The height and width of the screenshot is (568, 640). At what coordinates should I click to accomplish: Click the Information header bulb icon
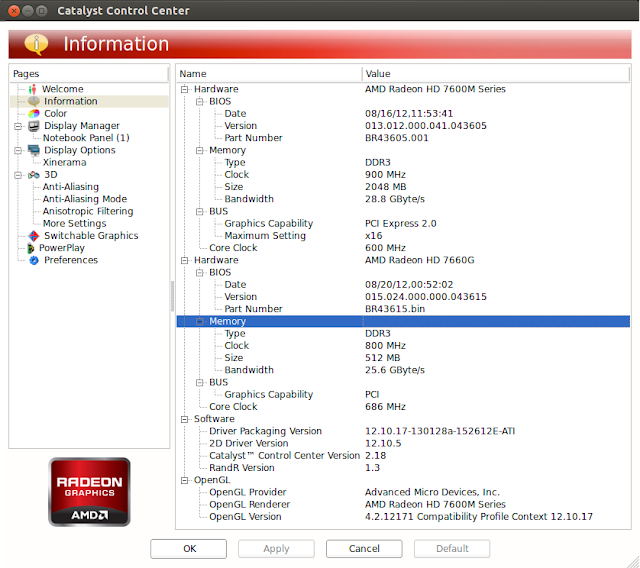click(x=36, y=44)
